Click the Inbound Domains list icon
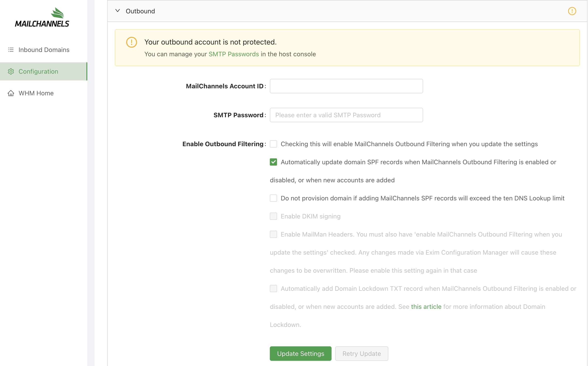This screenshot has height=366, width=588. (11, 50)
